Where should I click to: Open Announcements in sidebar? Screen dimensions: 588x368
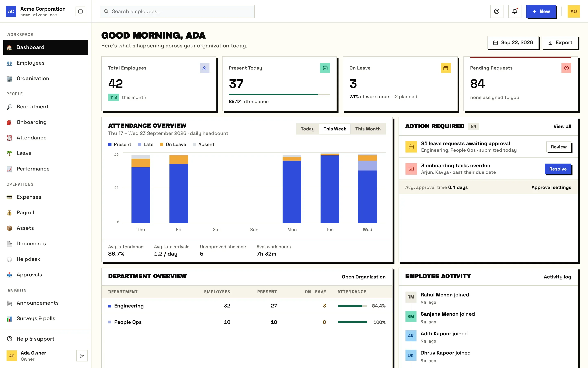pyautogui.click(x=46, y=303)
